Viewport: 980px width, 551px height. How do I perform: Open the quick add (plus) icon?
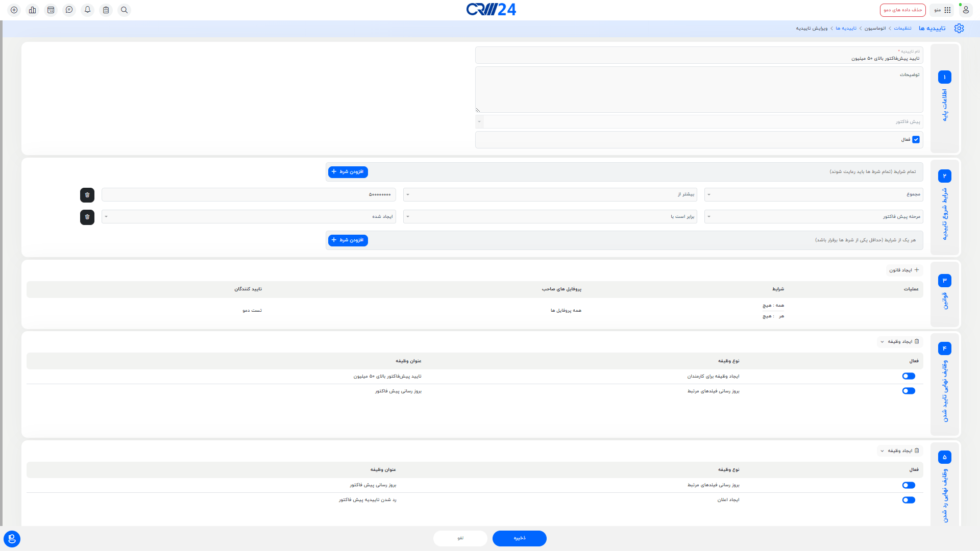[x=14, y=10]
